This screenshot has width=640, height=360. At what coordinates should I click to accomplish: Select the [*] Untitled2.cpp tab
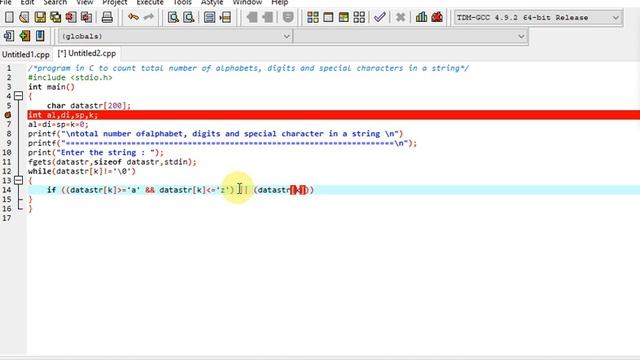point(87,53)
